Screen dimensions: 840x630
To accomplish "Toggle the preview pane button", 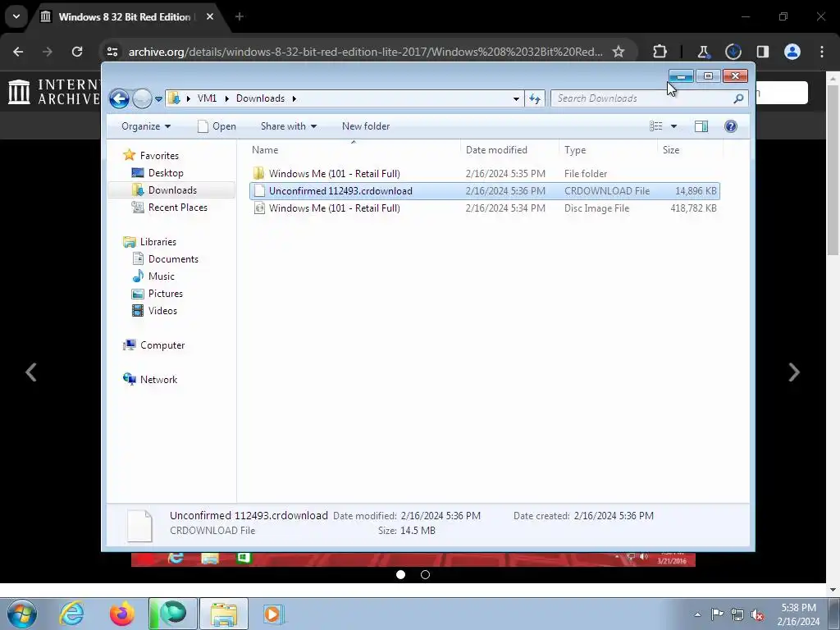I will coord(701,126).
